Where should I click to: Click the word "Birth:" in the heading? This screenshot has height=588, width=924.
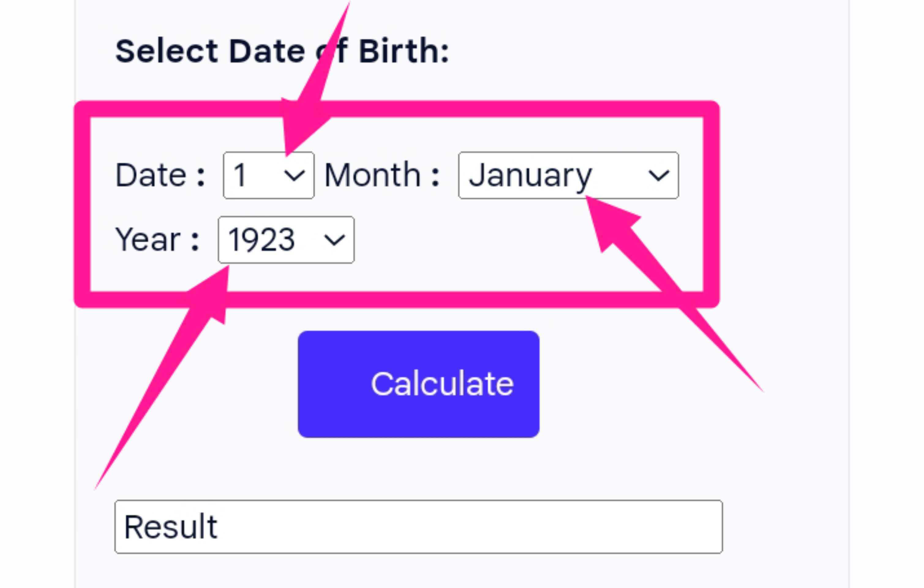point(404,51)
